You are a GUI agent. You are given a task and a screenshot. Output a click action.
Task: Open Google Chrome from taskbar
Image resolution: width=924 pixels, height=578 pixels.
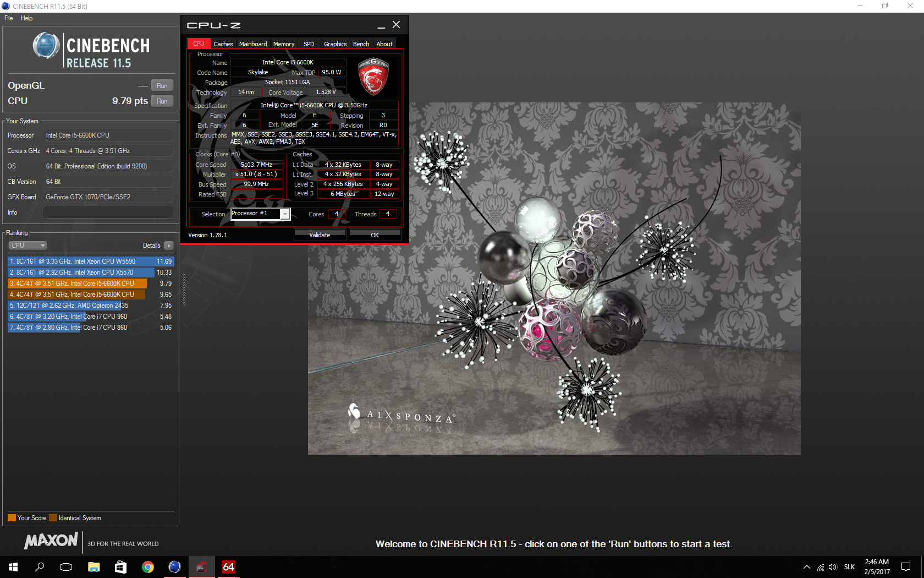pos(147,567)
